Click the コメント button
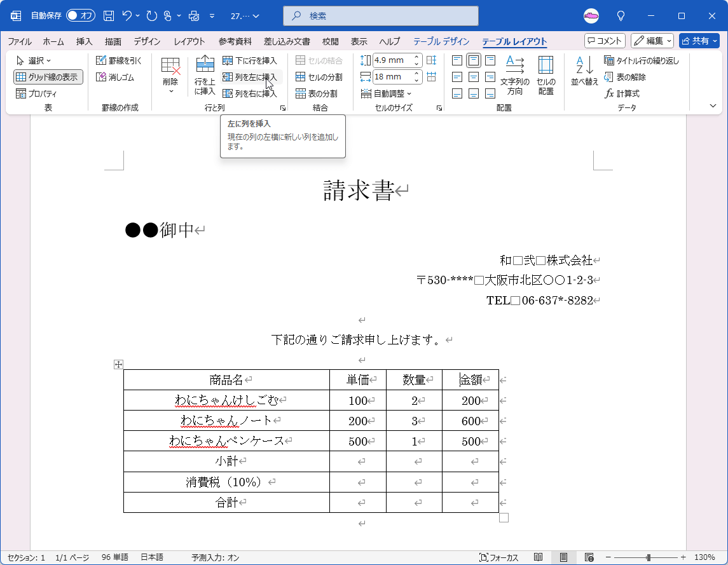 pos(604,40)
